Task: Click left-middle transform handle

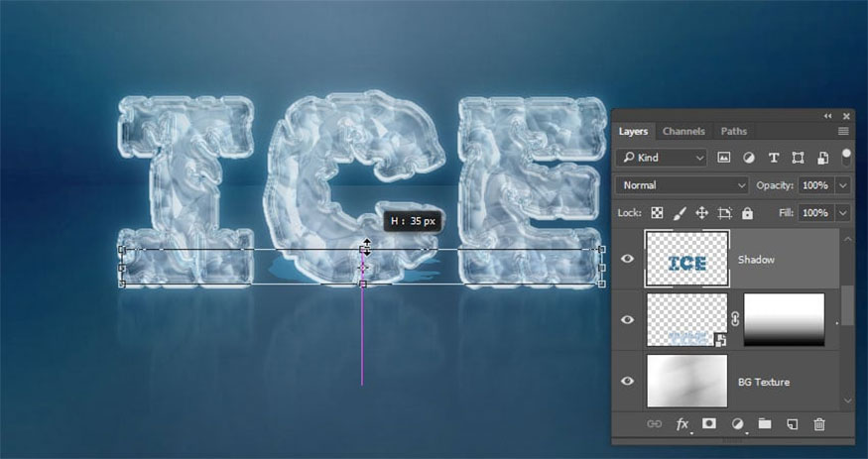Action: pyautogui.click(x=122, y=268)
